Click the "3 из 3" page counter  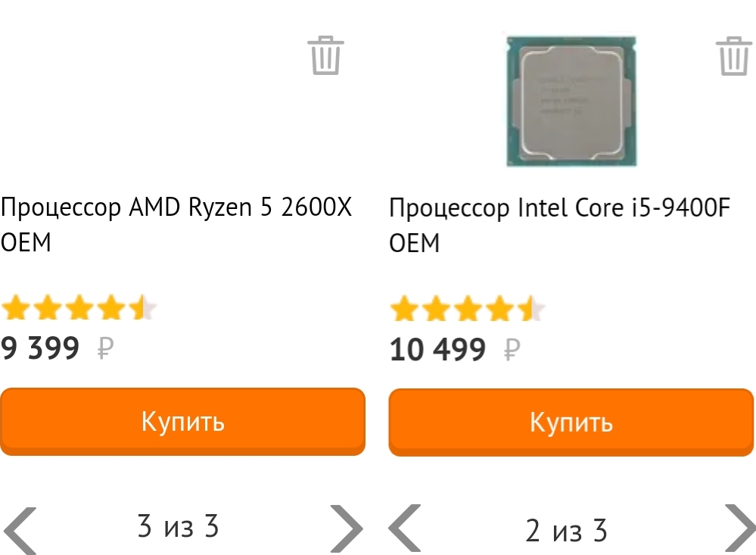[178, 525]
